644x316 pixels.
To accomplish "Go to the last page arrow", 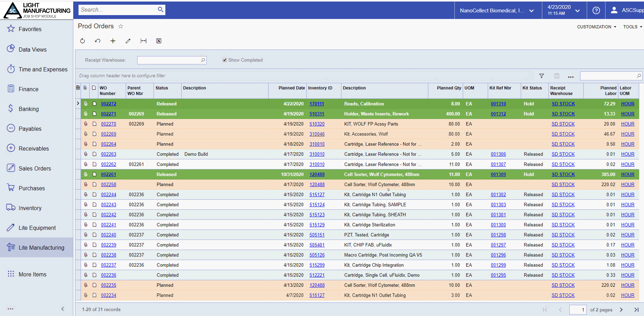I will tap(636, 309).
